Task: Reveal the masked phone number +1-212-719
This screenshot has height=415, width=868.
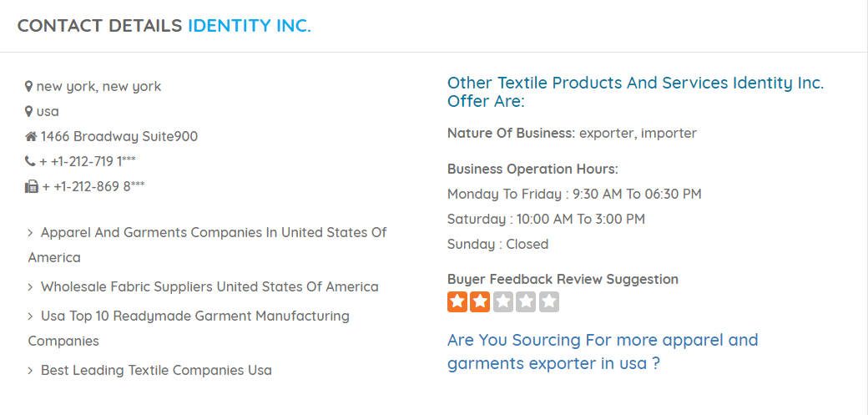Action: coord(129,161)
